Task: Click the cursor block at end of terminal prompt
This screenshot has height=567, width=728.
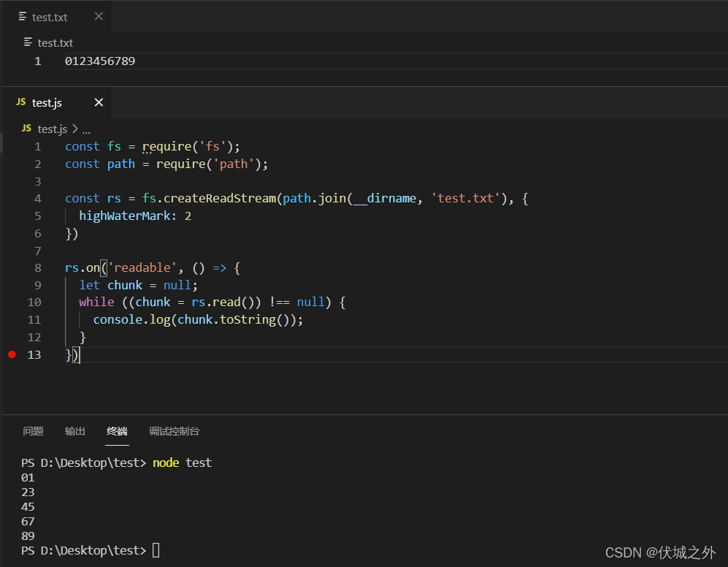Action: point(155,550)
